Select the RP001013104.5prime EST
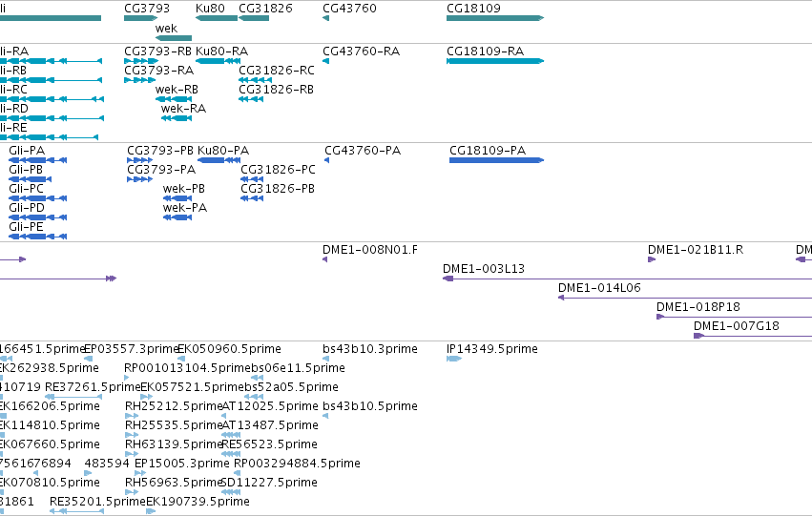This screenshot has height=516, width=812. click(127, 378)
